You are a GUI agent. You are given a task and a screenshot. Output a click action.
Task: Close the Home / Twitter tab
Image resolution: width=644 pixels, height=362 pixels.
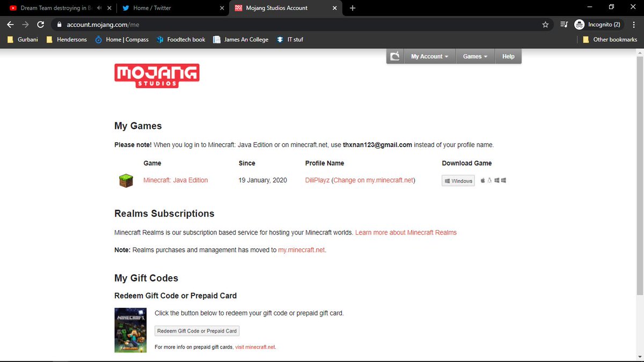223,8
